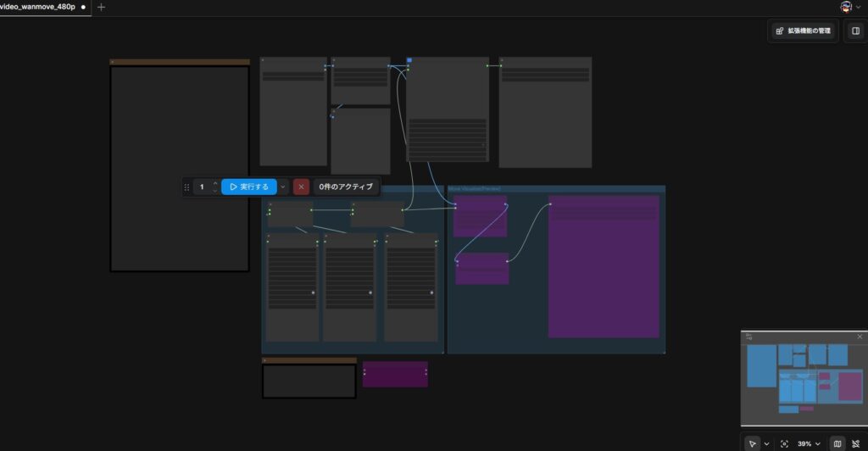Click the 実行する run button

click(x=249, y=187)
